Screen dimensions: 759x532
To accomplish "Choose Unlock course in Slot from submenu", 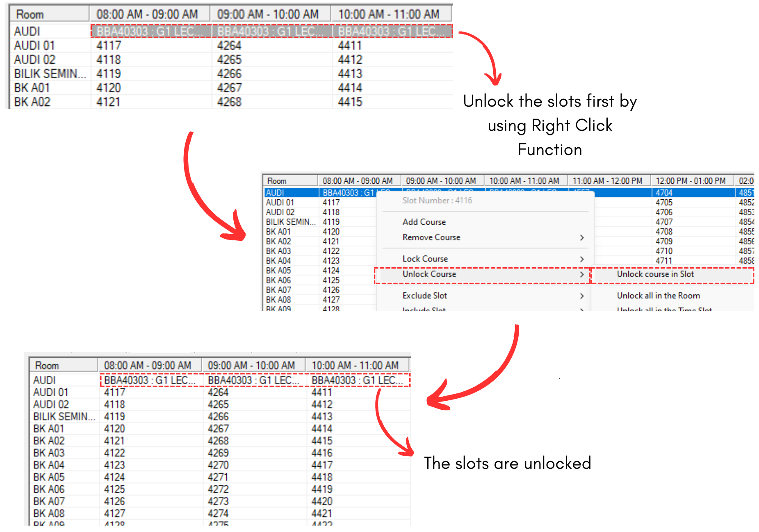I will pos(655,274).
